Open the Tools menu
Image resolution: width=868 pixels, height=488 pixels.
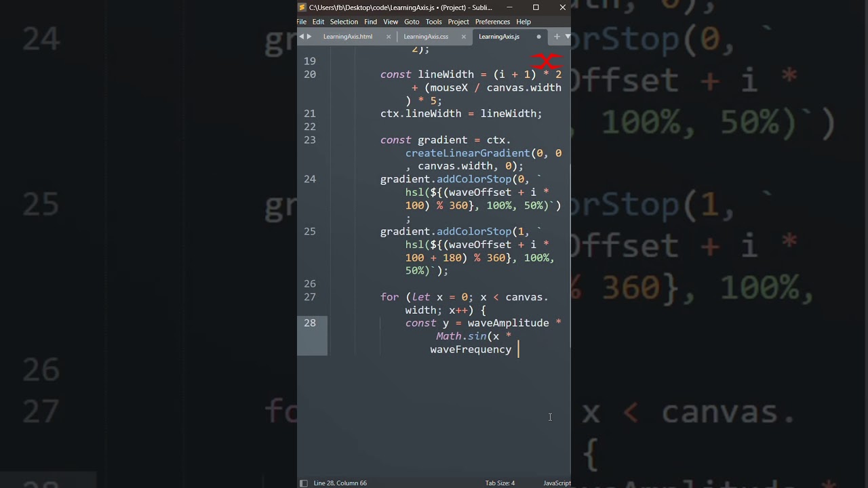tap(434, 22)
